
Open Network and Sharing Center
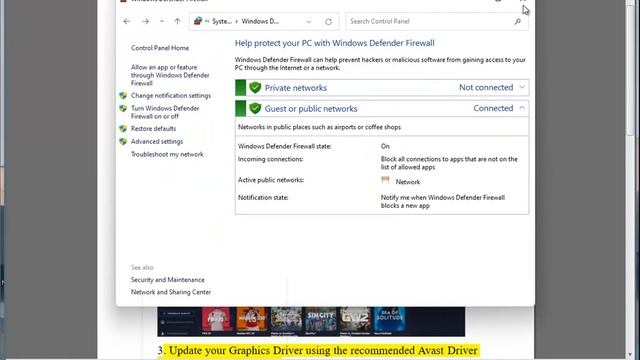171,292
